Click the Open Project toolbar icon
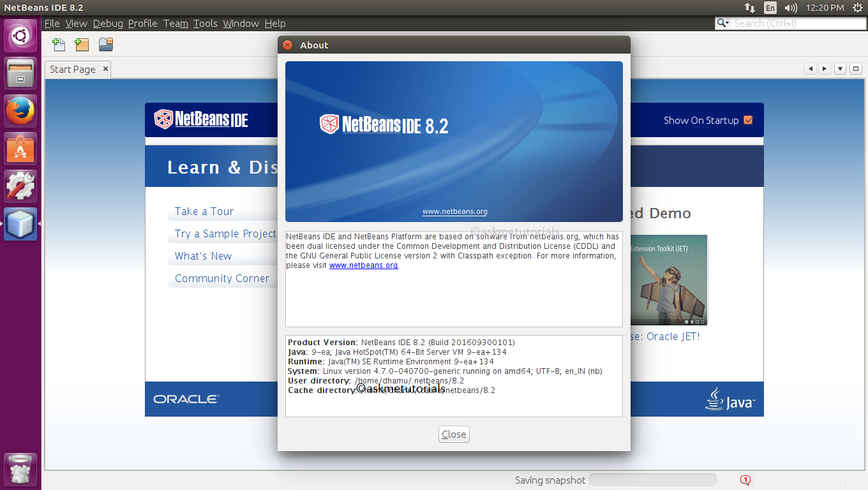This screenshot has width=868, height=490. click(x=106, y=45)
